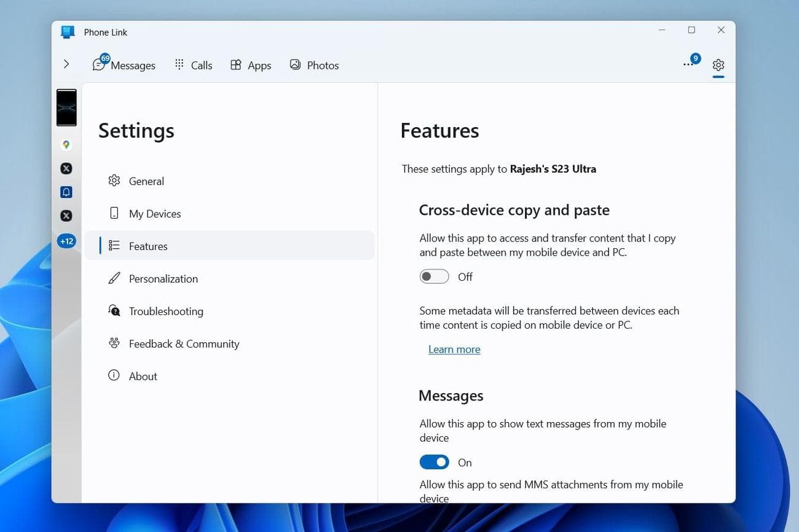Click the phone screen thumbnail
The height and width of the screenshot is (532, 799).
(x=66, y=108)
